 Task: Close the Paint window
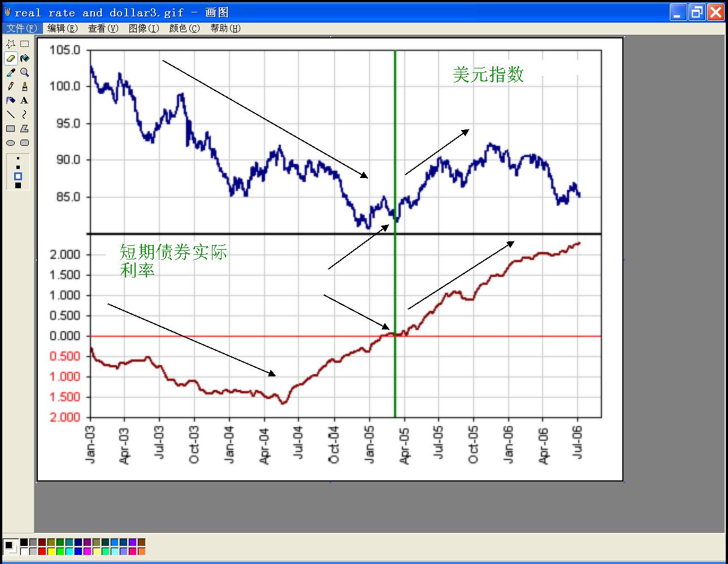(x=716, y=12)
